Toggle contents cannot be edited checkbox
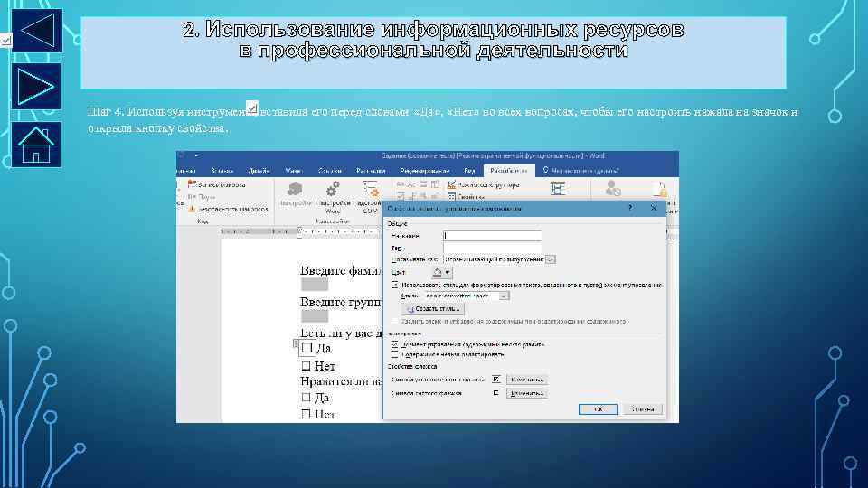Image resolution: width=868 pixels, height=488 pixels. (x=395, y=354)
